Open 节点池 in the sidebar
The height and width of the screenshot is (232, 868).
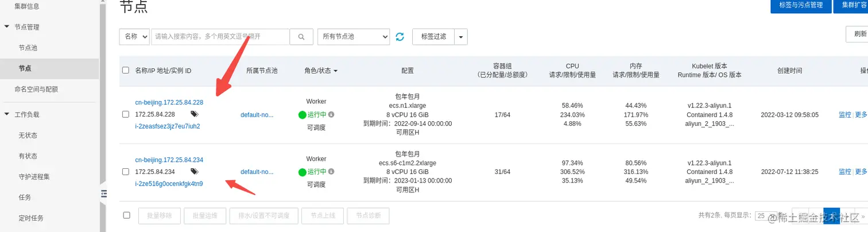(x=28, y=48)
